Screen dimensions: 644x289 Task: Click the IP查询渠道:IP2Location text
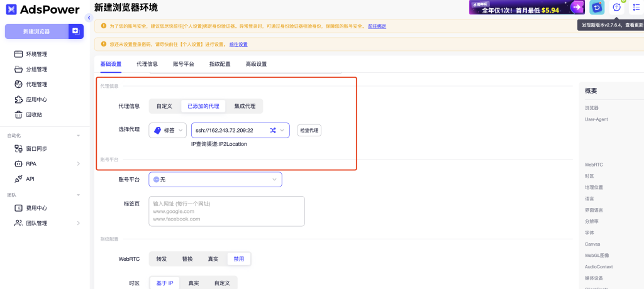pos(219,144)
